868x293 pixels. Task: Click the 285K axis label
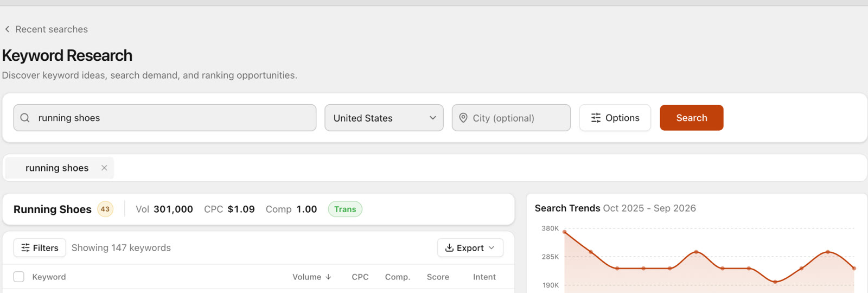click(x=550, y=257)
